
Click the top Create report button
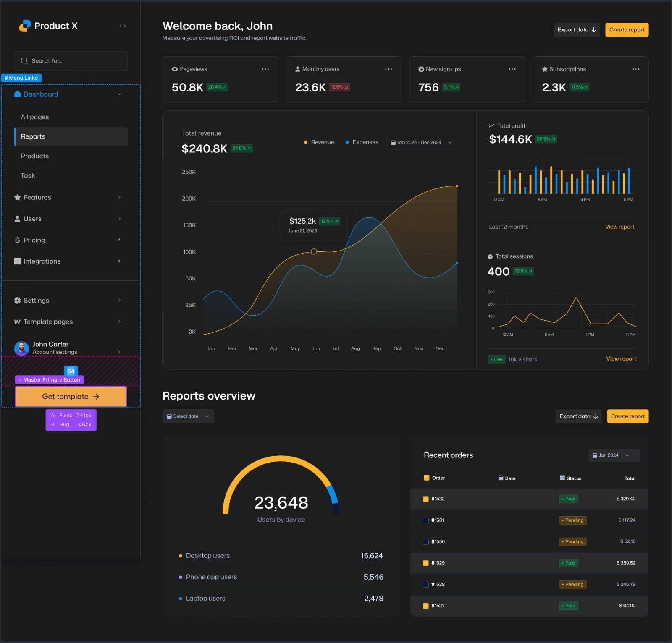point(627,30)
